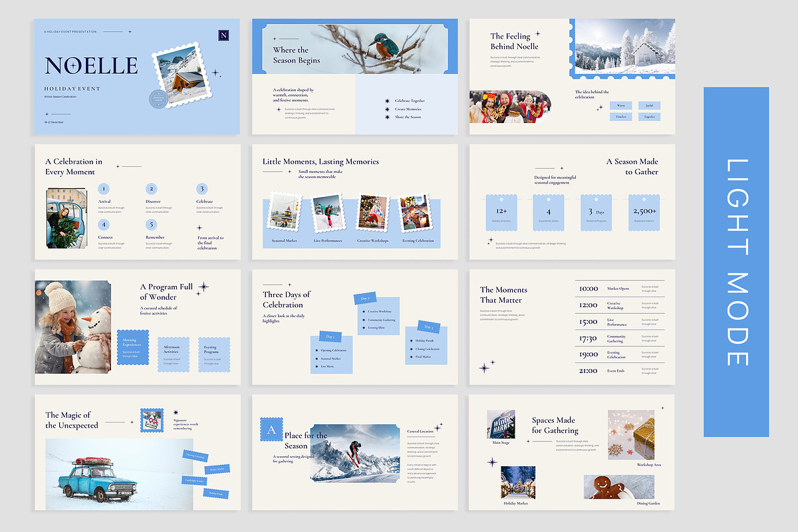Click the Holiday Market caption
798x532 pixels.
coord(516,503)
